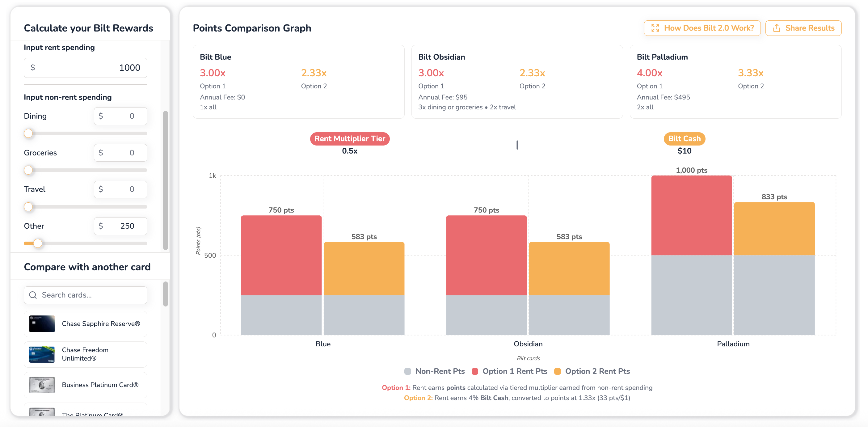Choose the Business Platinum Card image

coord(42,385)
